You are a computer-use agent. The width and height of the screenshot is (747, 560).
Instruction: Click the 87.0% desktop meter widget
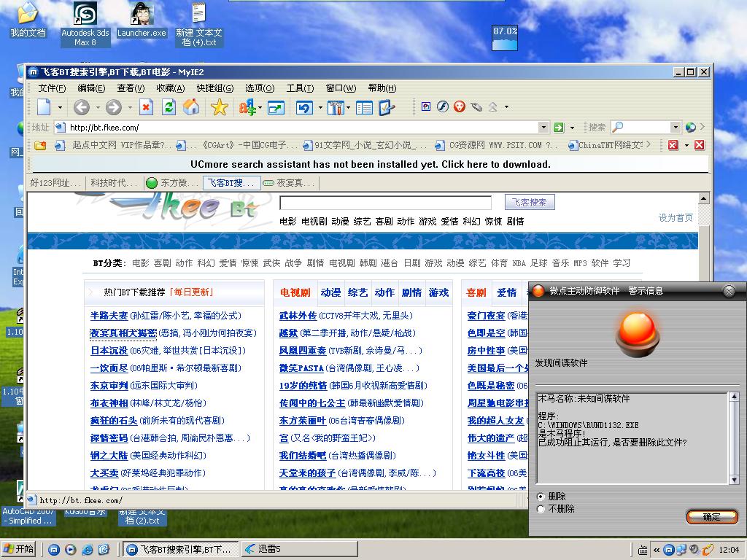pyautogui.click(x=505, y=38)
